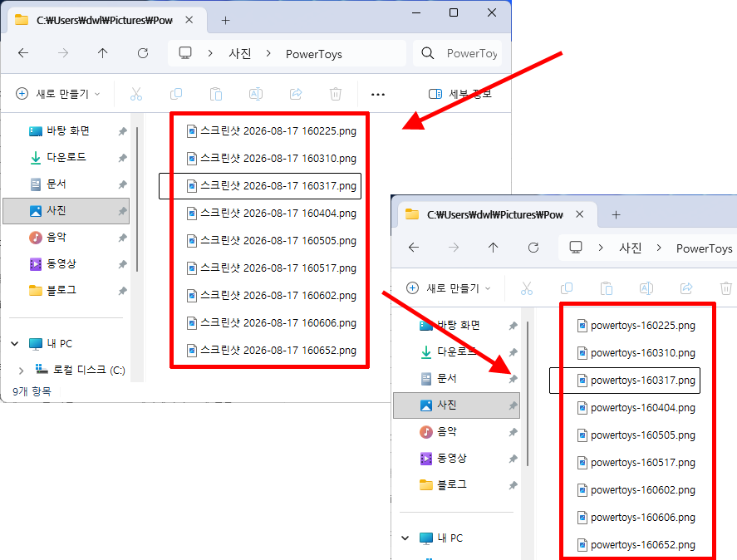
Task: Click chevron before 사진 in bottom-right address bar
Action: pos(601,248)
